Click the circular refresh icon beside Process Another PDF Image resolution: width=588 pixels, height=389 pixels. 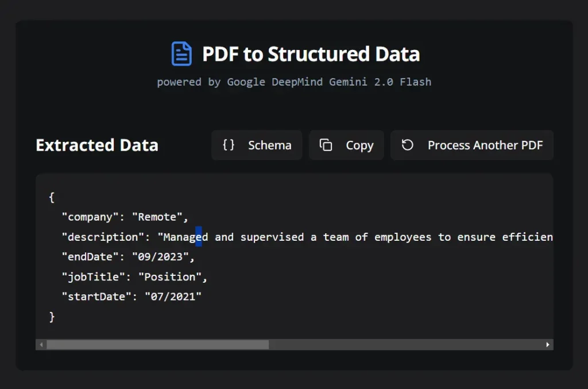click(x=408, y=145)
